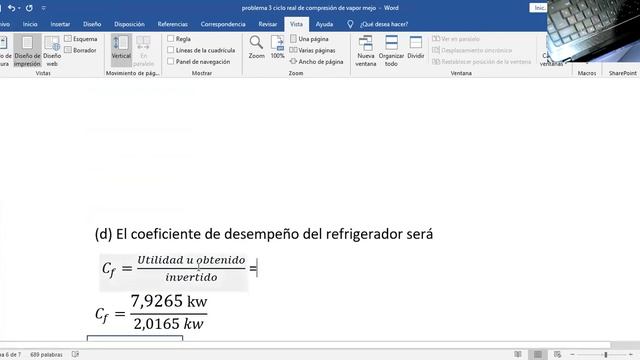Select Diseño de impresión view
Image resolution: width=640 pixels, height=360 pixels.
tap(27, 51)
